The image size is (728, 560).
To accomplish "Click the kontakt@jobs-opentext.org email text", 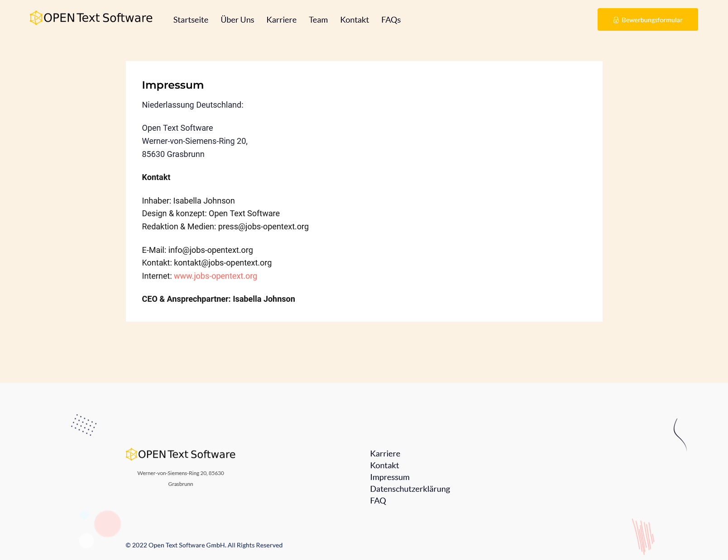I will click(x=223, y=263).
